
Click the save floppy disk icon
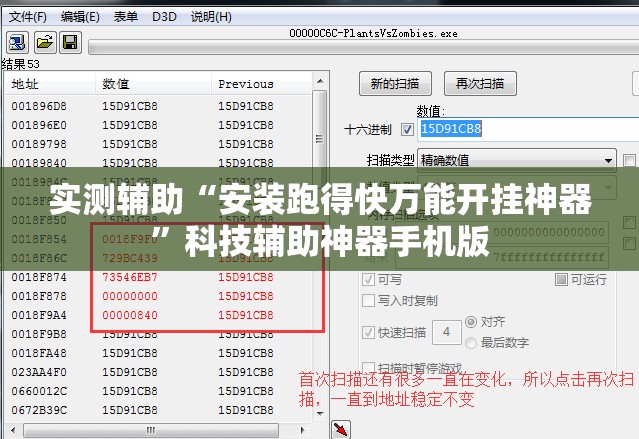(70, 42)
